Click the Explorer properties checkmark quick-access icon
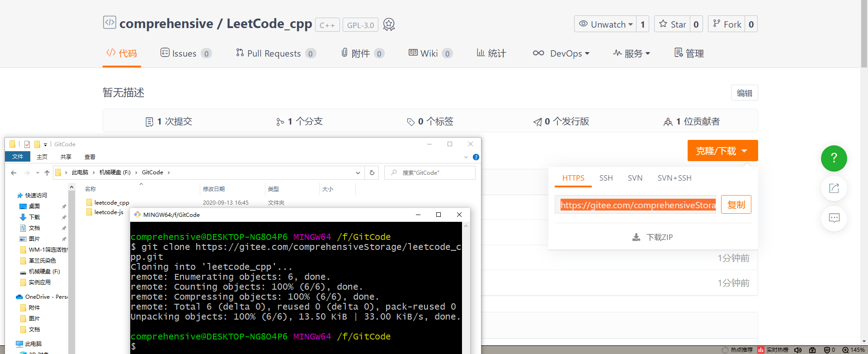The height and width of the screenshot is (354, 868). coord(27,144)
